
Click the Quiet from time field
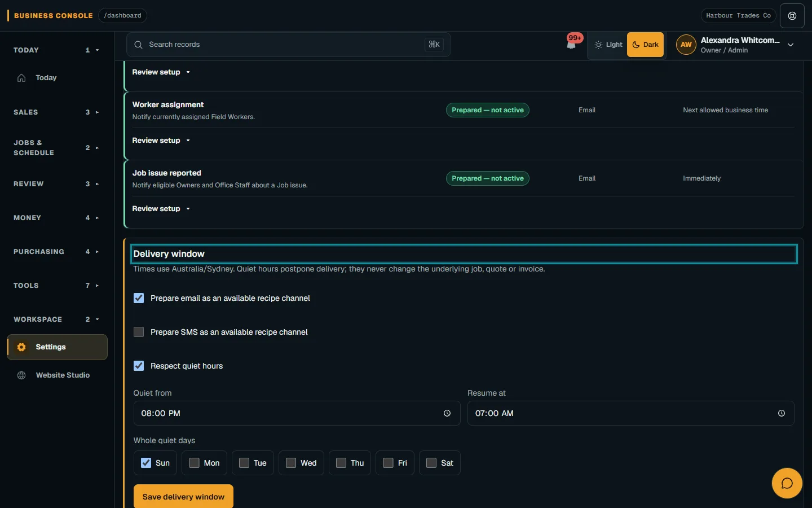click(x=297, y=413)
